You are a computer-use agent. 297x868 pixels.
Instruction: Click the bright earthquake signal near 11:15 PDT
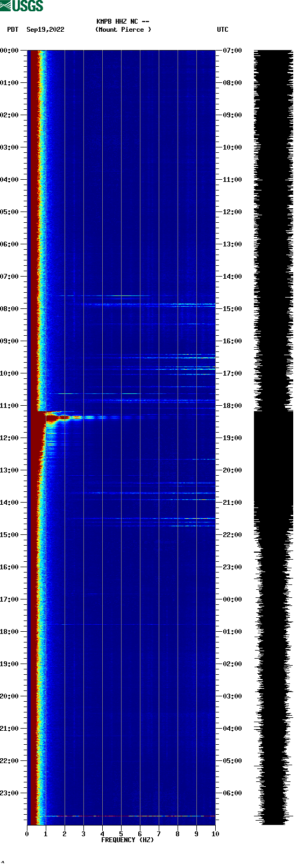click(62, 417)
